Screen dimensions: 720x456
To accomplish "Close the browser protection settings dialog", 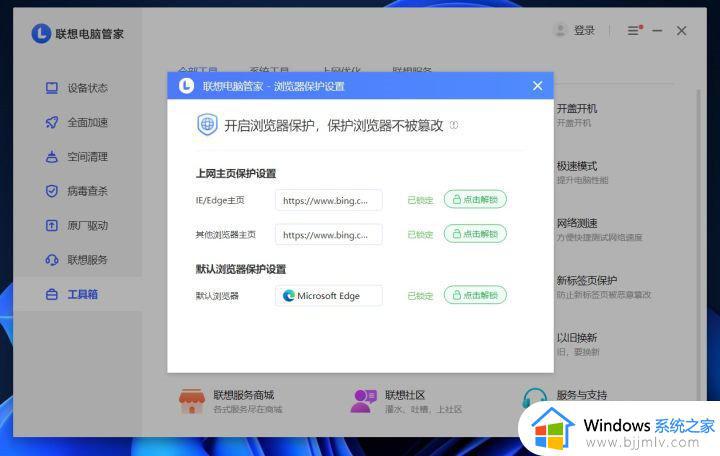I will click(x=537, y=86).
